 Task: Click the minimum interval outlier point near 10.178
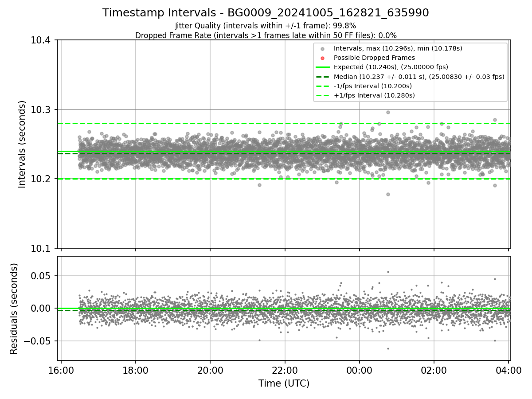[x=388, y=194]
